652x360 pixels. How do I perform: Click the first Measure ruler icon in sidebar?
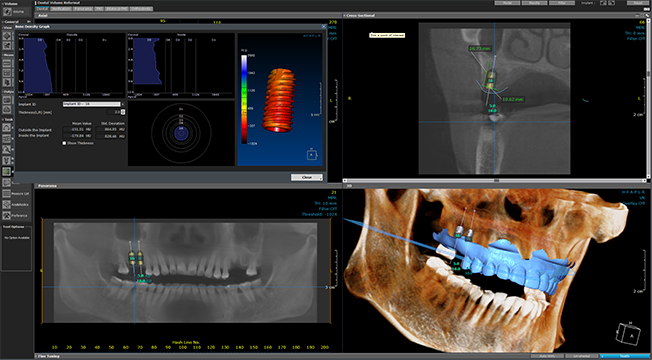point(7,63)
